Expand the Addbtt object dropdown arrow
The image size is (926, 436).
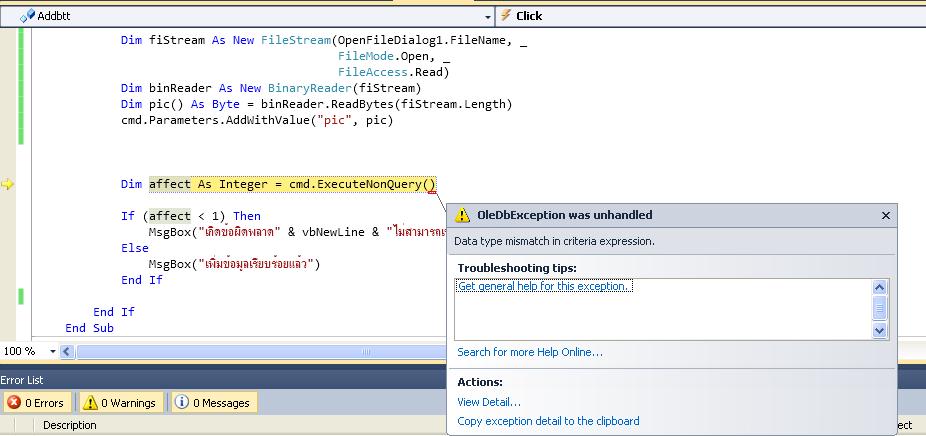[x=487, y=16]
